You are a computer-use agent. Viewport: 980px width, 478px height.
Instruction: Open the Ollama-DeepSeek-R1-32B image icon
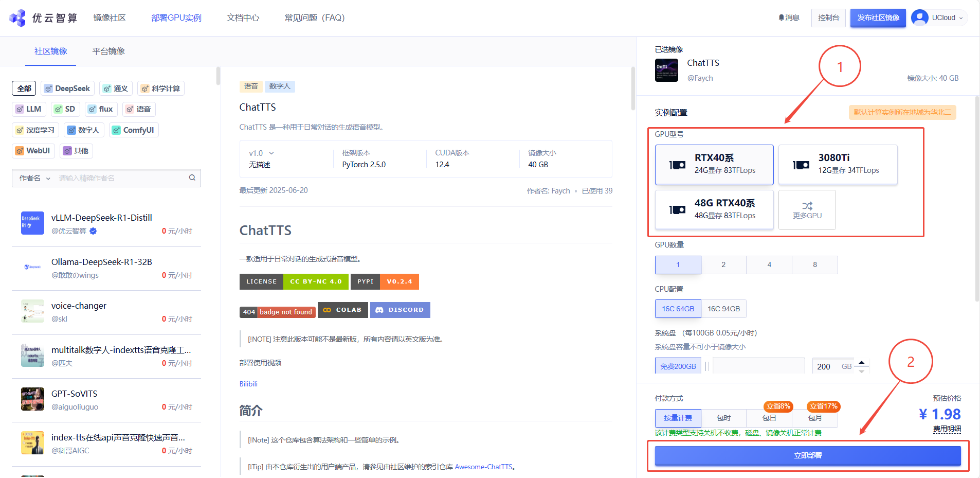32,267
